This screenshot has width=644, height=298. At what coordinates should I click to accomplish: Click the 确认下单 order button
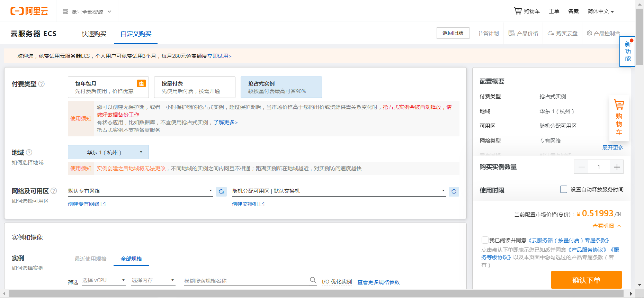587,280
